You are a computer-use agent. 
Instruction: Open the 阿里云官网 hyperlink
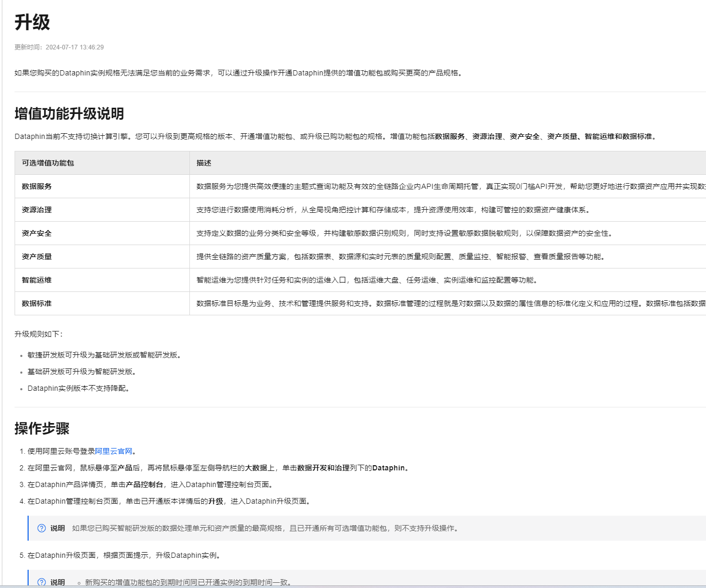(x=113, y=451)
